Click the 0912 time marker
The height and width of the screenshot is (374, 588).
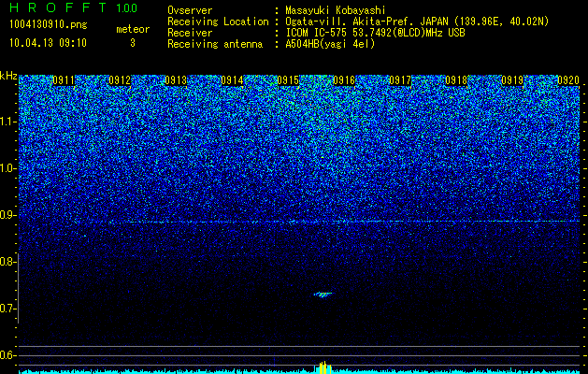(x=120, y=80)
